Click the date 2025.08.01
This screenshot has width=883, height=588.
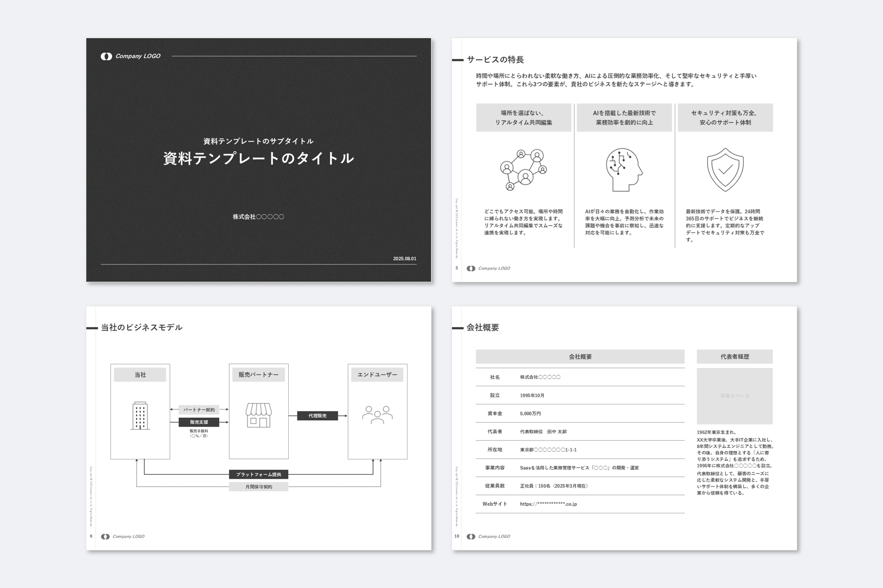coord(405,259)
